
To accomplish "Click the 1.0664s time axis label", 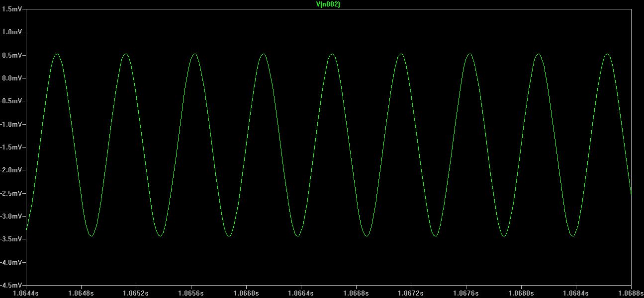I will click(301, 294).
